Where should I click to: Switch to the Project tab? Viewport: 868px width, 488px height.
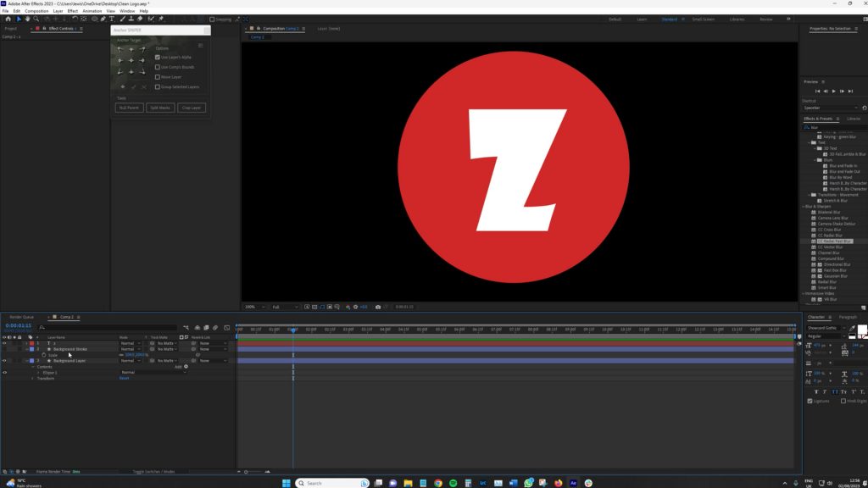pyautogui.click(x=10, y=28)
